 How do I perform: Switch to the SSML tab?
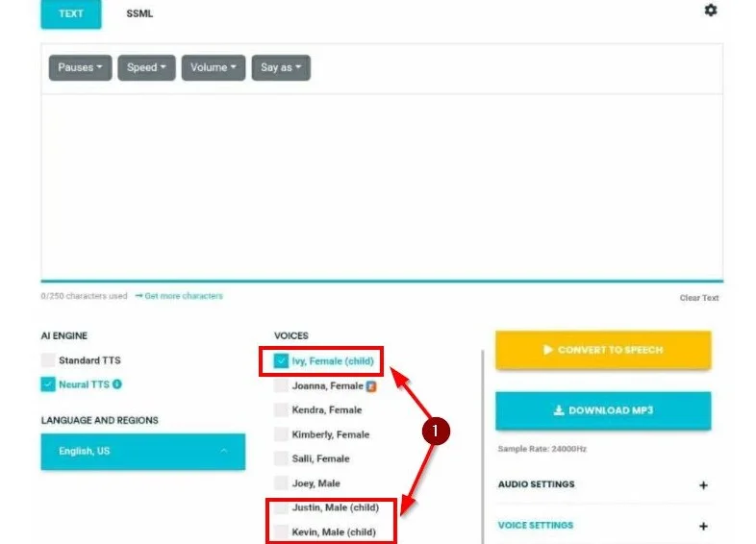(x=139, y=13)
